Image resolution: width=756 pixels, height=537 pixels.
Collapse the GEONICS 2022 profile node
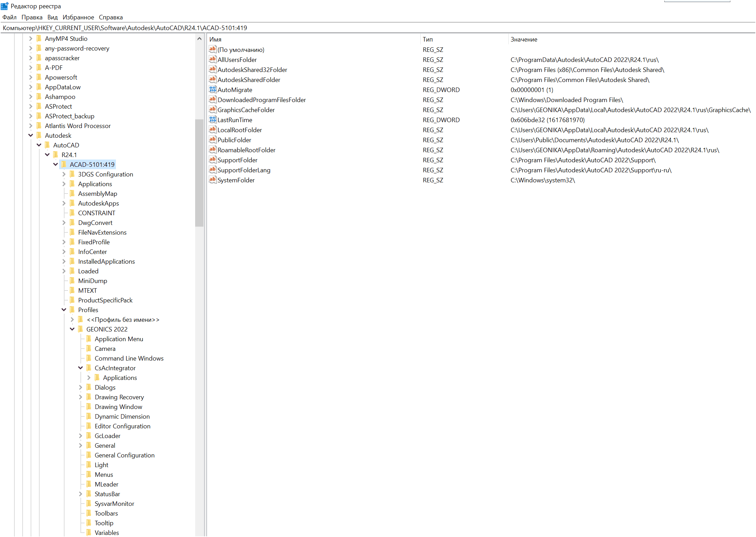72,329
